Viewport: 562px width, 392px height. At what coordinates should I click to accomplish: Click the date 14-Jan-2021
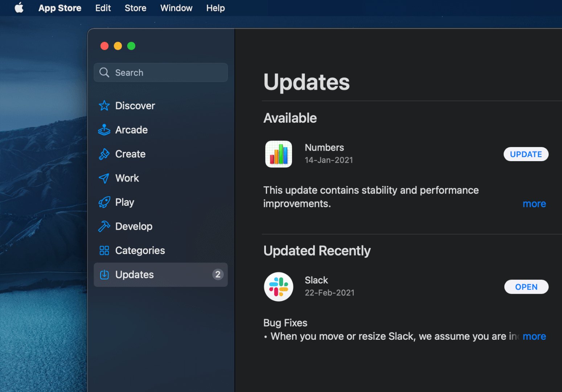tap(329, 160)
